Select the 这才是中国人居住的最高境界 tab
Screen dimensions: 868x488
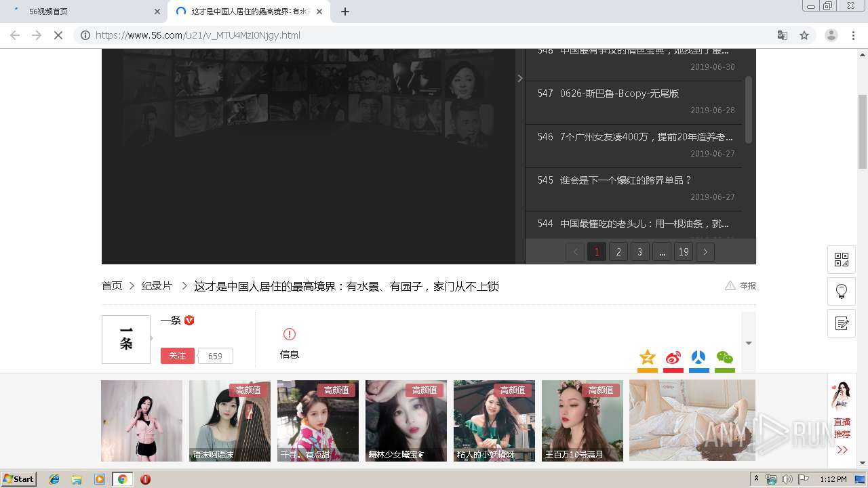coord(250,12)
